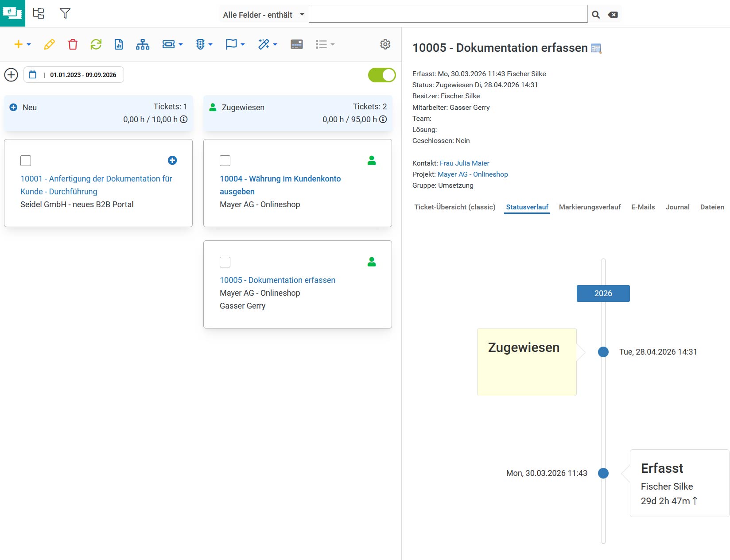Open the Journal tab
Image resolution: width=730 pixels, height=560 pixels.
[x=677, y=207]
